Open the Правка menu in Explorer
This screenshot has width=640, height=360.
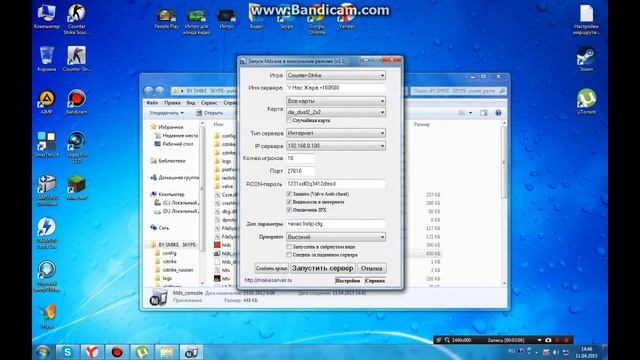pos(172,103)
